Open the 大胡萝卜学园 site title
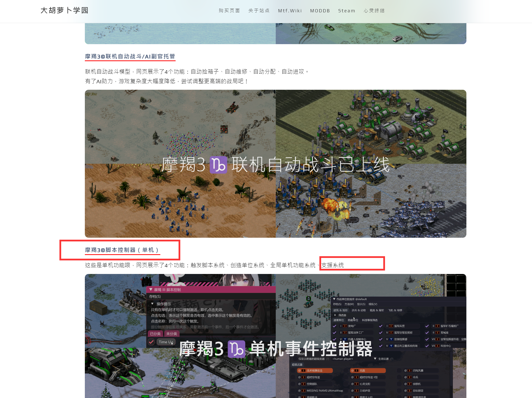Viewport: 532px width, 398px height. click(x=64, y=10)
